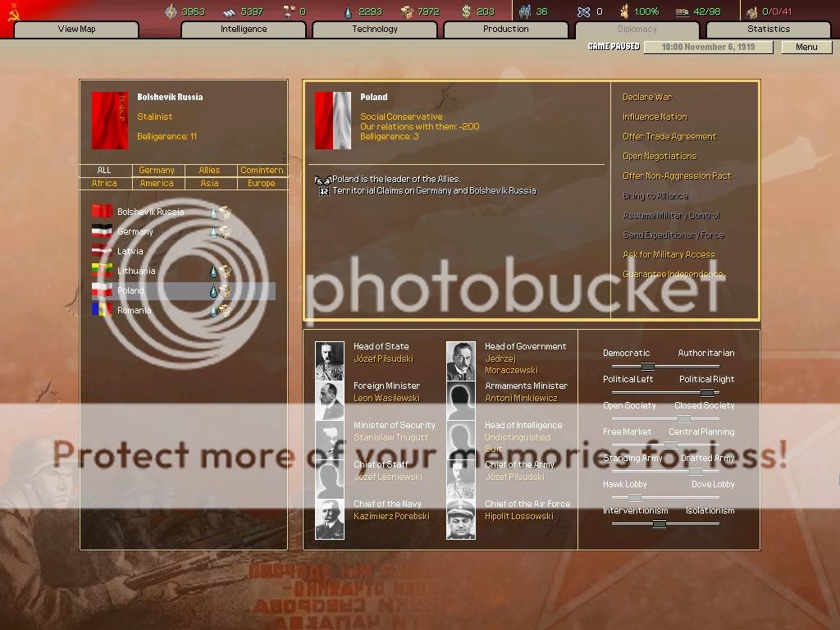Enable the Comintern filter
840x630 pixels.
[262, 171]
